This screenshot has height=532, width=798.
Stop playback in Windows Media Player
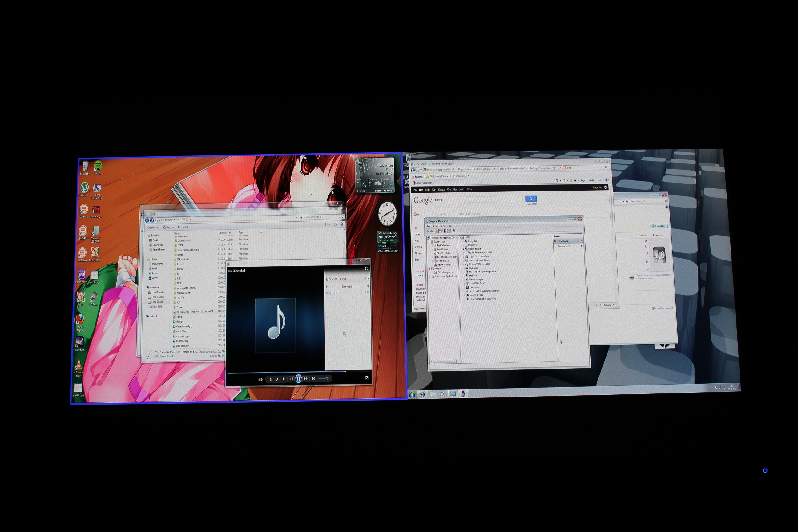284,379
